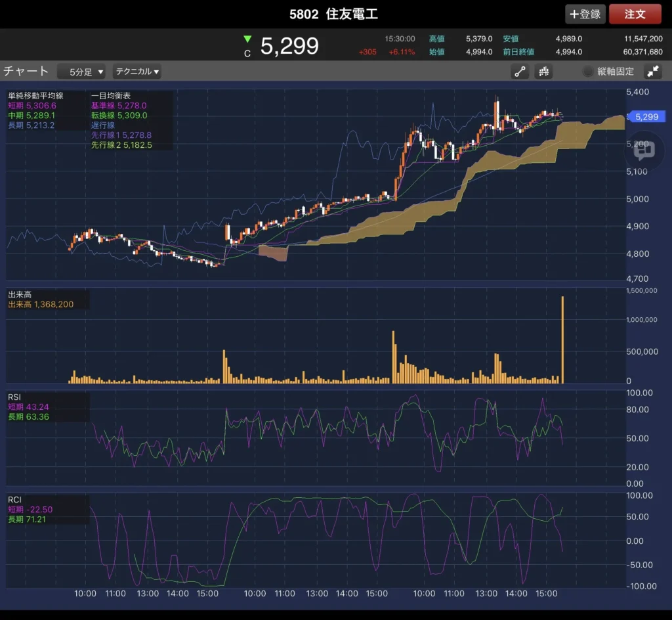This screenshot has height=620, width=672.
Task: Tap the 5802 住友電工 stock title
Action: 333,14
